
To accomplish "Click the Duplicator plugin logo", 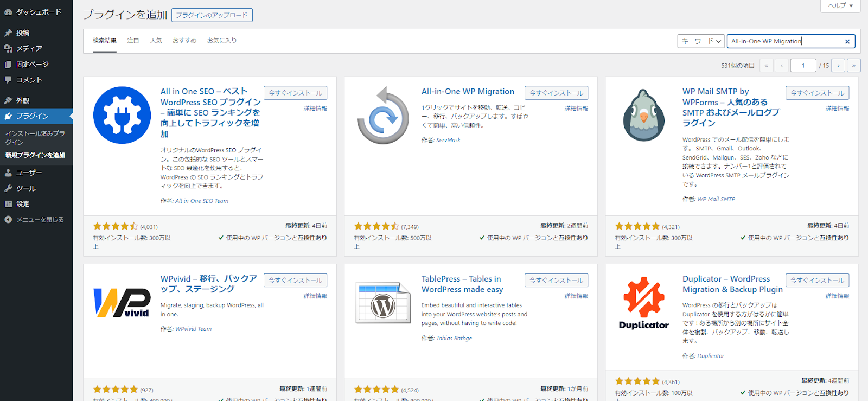I will click(644, 303).
